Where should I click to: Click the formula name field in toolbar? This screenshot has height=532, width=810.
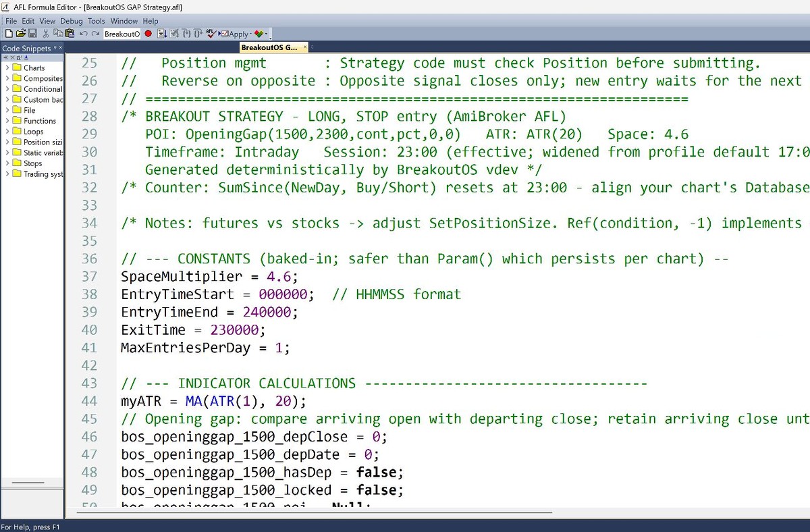(122, 34)
